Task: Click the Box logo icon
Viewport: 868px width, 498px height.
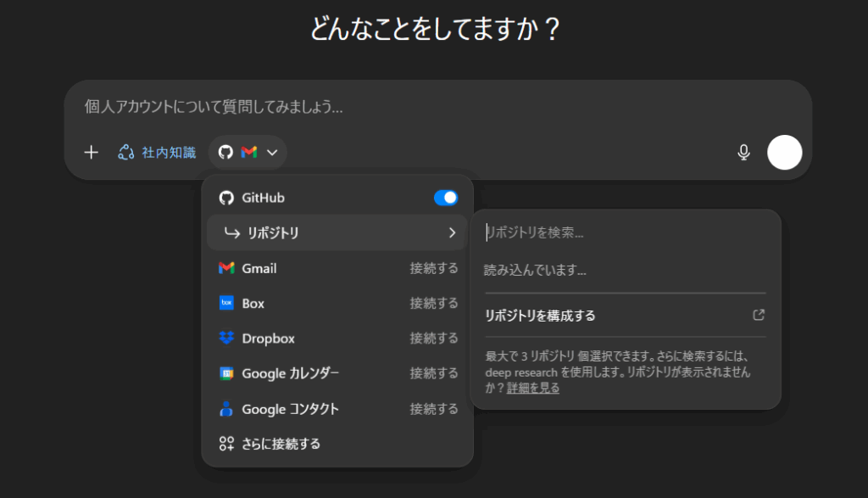Action: 226,303
